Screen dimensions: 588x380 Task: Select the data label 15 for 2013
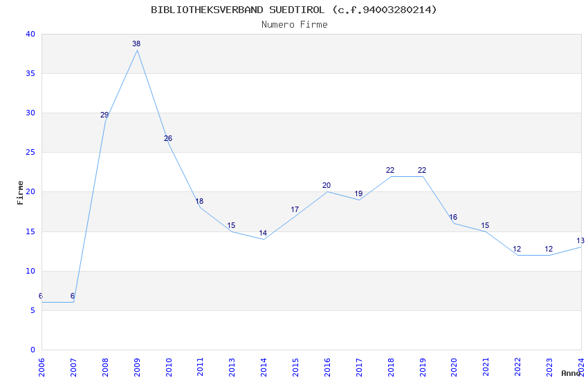click(x=231, y=225)
